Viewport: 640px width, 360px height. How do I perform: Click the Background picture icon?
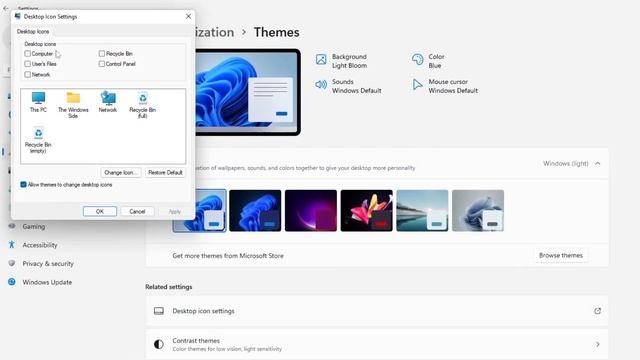point(321,60)
